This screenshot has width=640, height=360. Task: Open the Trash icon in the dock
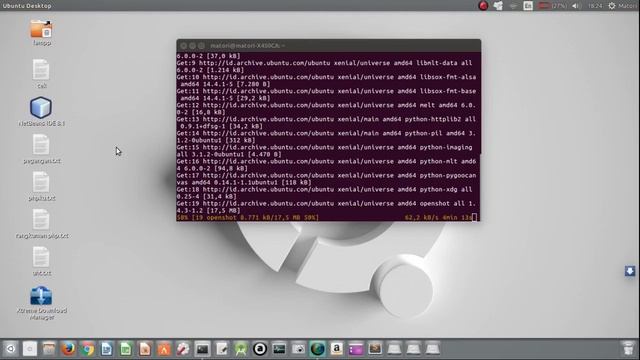coord(629,349)
